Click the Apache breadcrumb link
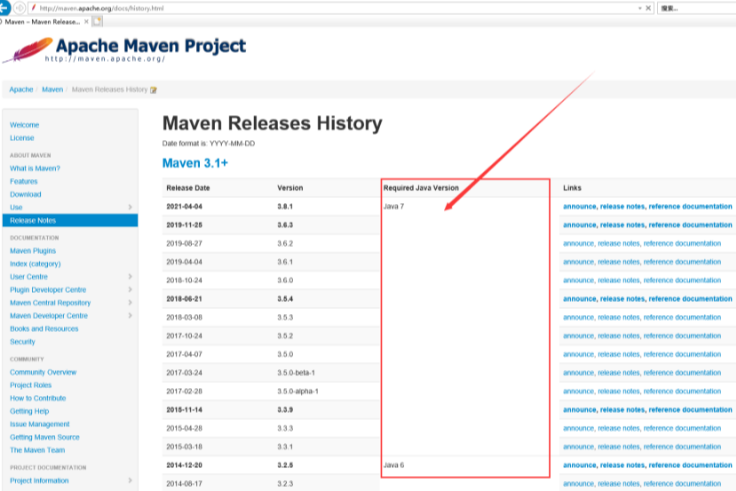Image resolution: width=736 pixels, height=491 pixels. click(x=21, y=89)
